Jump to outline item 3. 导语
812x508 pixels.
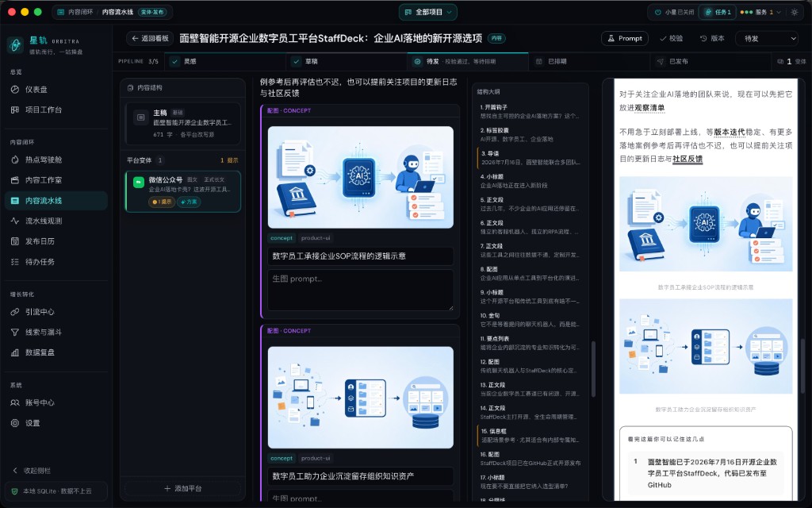tap(530, 158)
